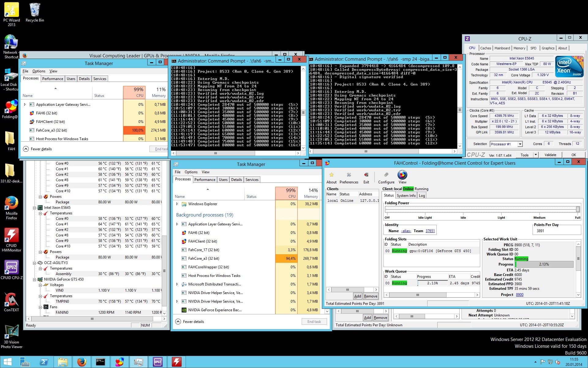Switch to Folding@home in the taskbar
The image size is (588, 368).
click(x=120, y=362)
